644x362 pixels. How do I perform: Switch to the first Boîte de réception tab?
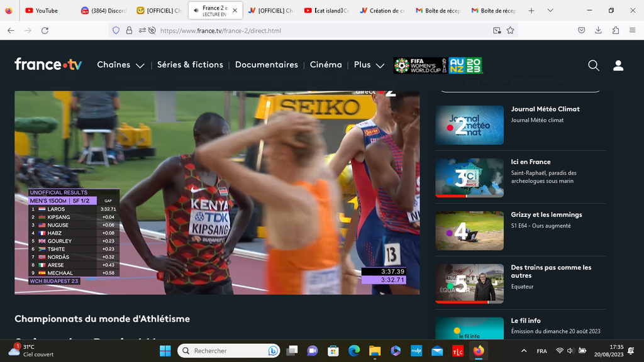pyautogui.click(x=438, y=11)
